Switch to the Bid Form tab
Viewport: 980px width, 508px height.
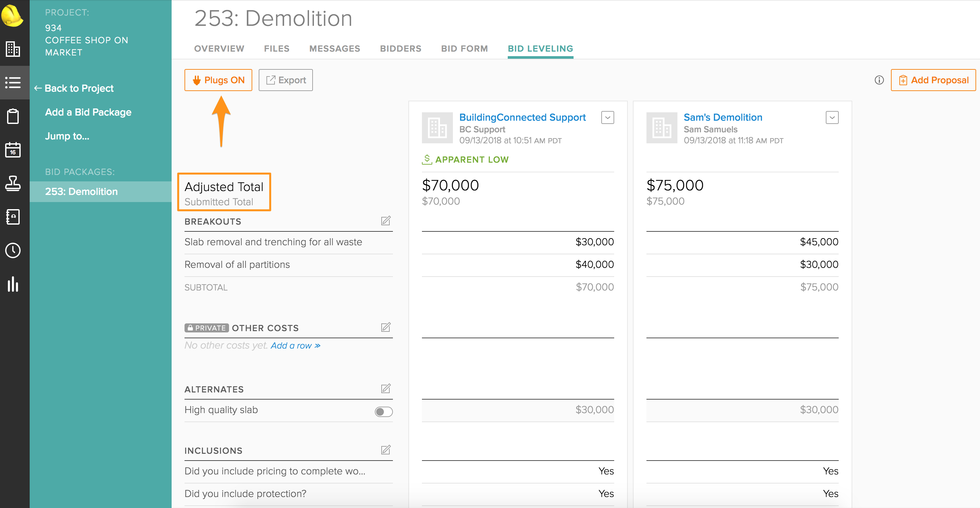tap(464, 49)
